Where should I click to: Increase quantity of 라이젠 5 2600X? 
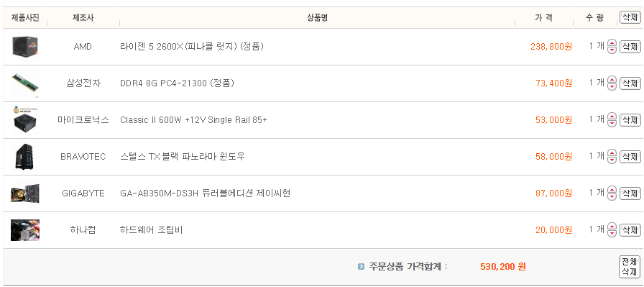pyautogui.click(x=612, y=43)
